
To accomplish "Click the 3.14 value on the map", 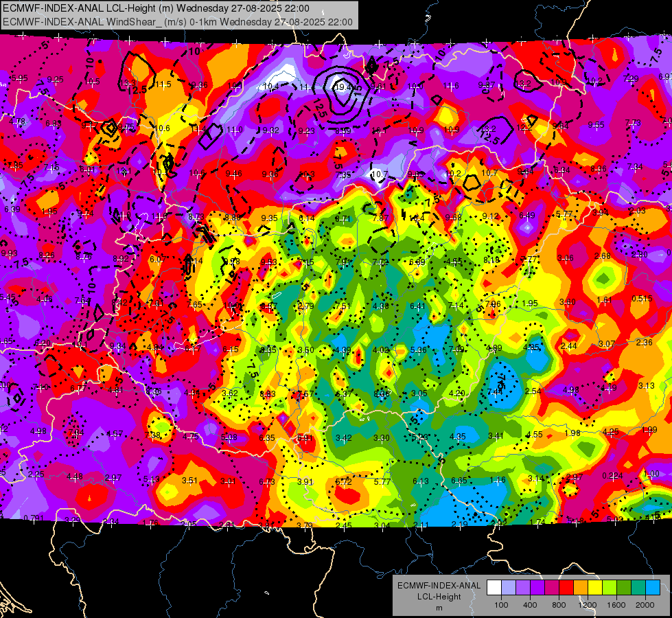I will [535, 478].
